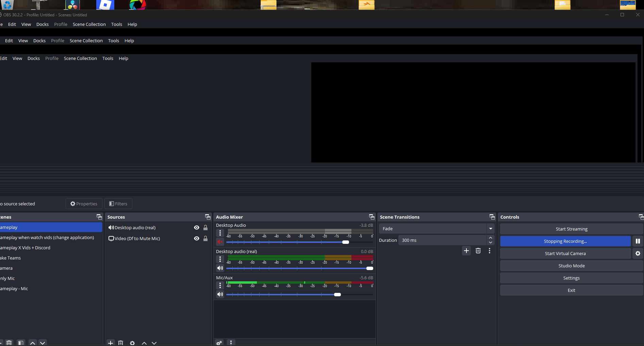The width and height of the screenshot is (644, 346).
Task: Open Help menu in top menu bar
Action: [132, 24]
